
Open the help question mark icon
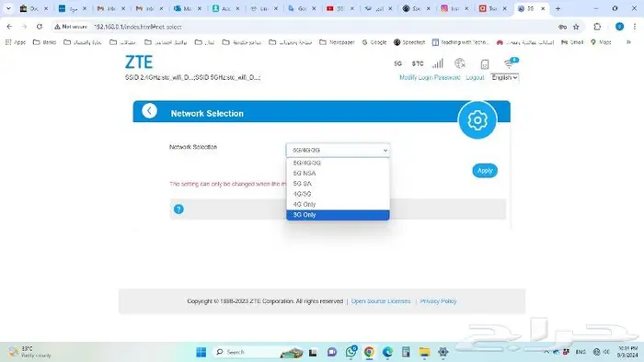178,209
